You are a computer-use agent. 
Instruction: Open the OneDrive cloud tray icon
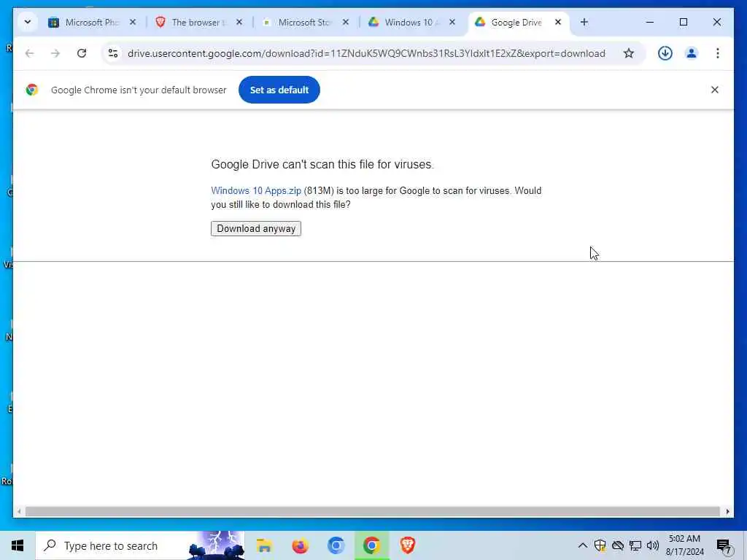tap(618, 545)
